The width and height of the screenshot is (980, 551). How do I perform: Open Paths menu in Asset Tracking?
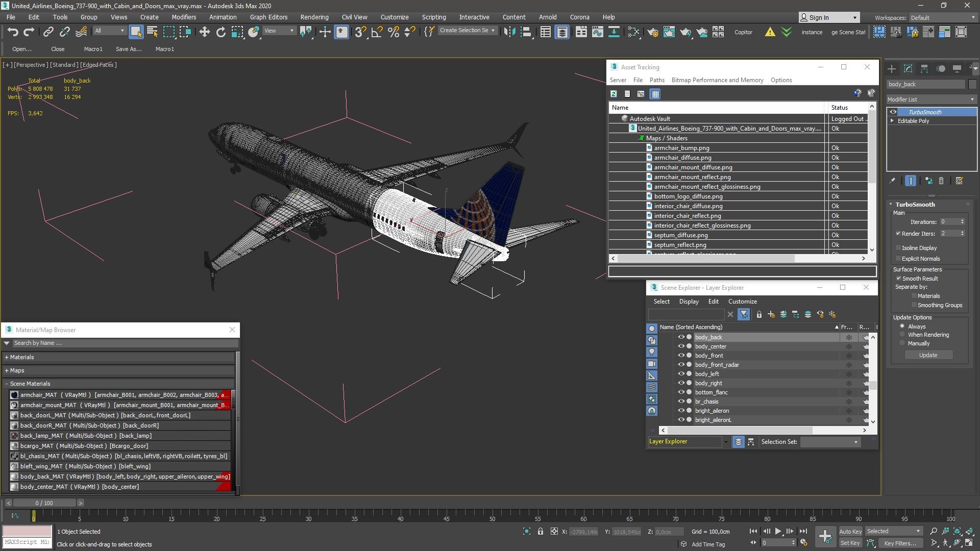click(657, 80)
